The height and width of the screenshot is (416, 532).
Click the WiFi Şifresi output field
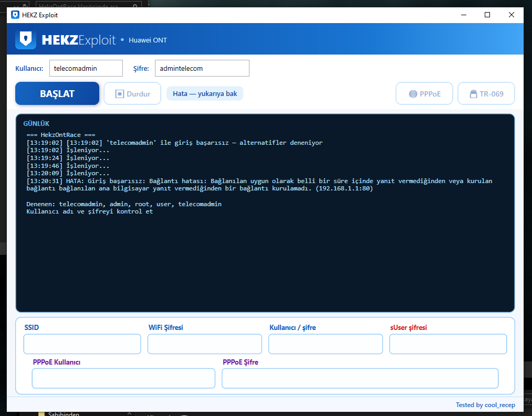[x=205, y=344]
